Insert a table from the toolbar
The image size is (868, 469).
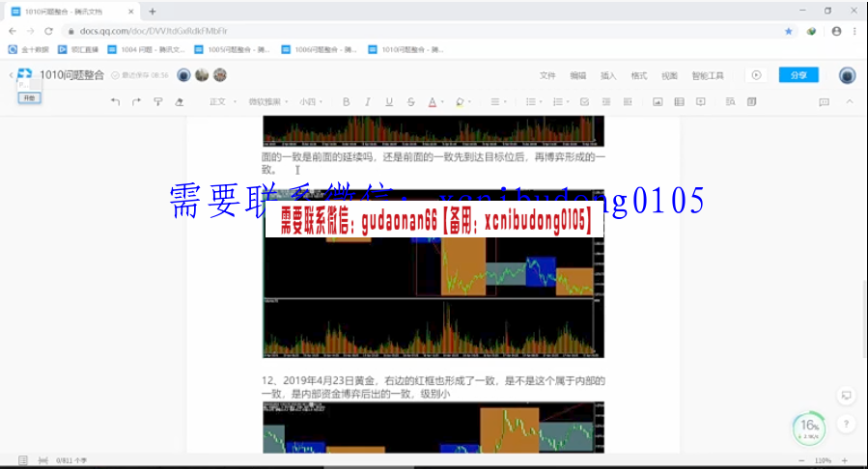tap(679, 101)
